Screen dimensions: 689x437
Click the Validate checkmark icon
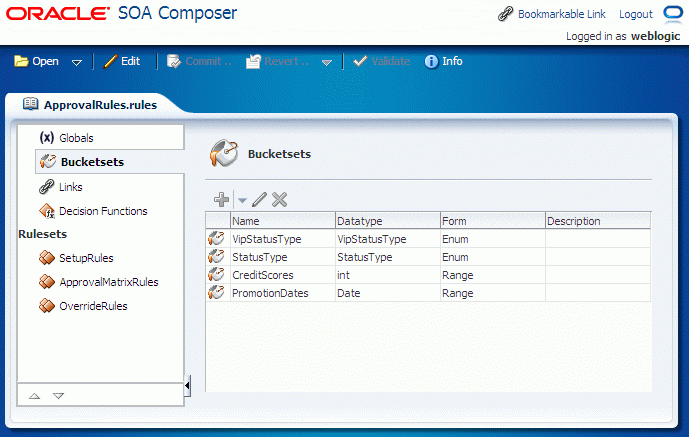360,61
